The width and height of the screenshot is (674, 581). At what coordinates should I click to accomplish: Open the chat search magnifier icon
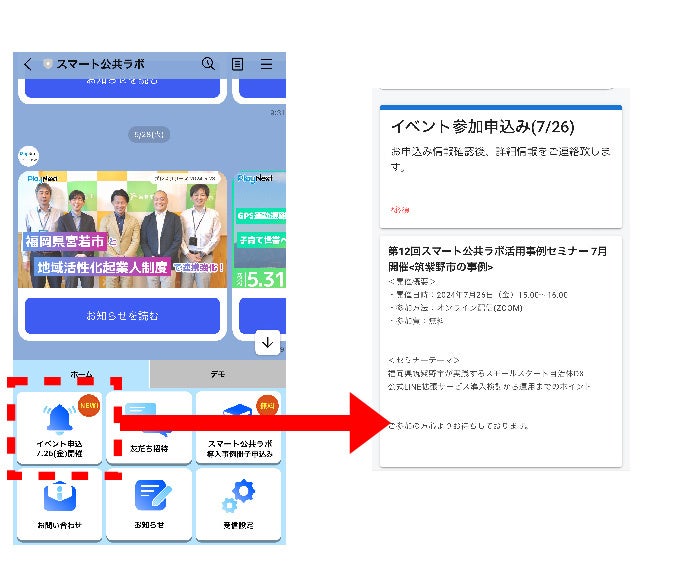click(208, 64)
